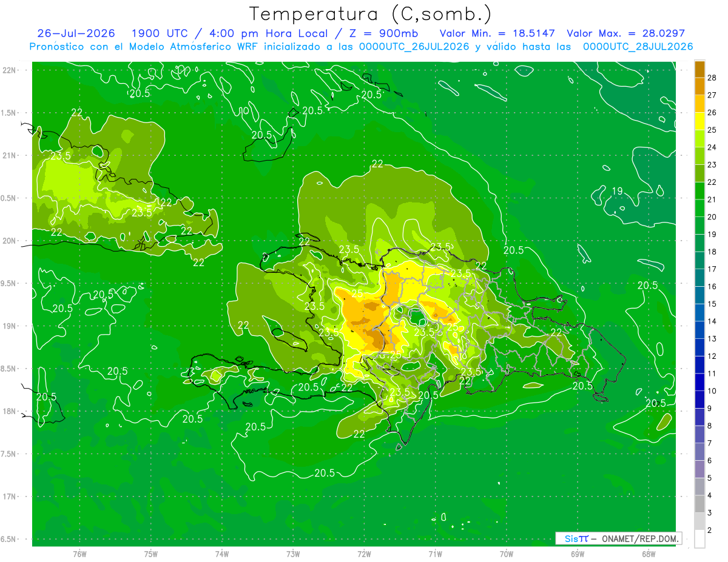Click Valor Max. = 28.0297
The width and height of the screenshot is (728, 562).
pyautogui.click(x=626, y=33)
